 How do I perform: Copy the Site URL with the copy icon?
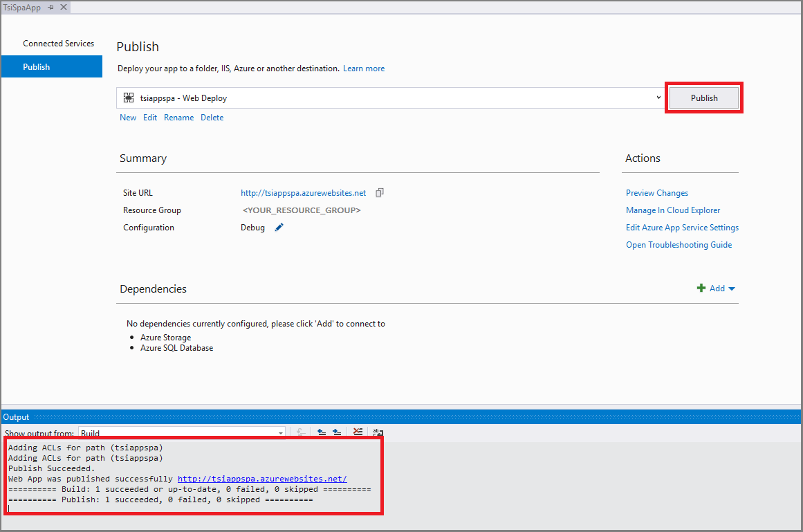point(380,193)
